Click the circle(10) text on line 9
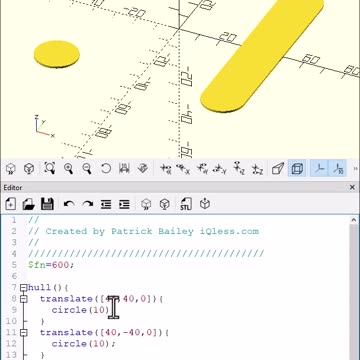 click(x=80, y=310)
